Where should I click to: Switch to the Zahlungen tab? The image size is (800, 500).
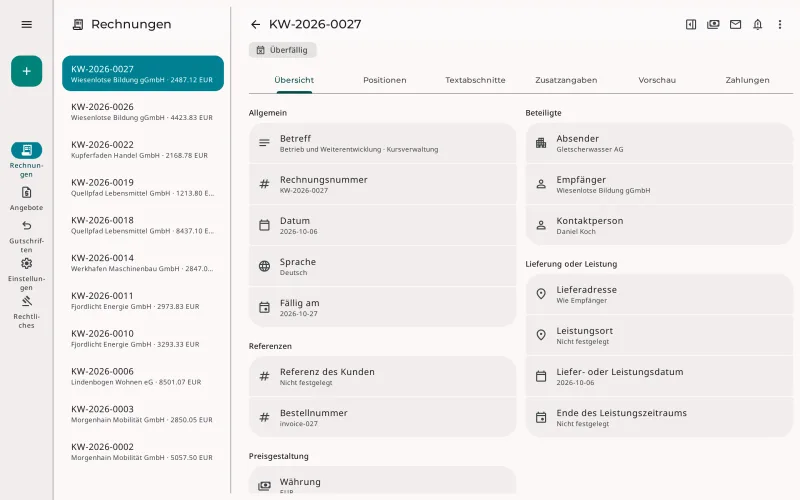coord(747,80)
